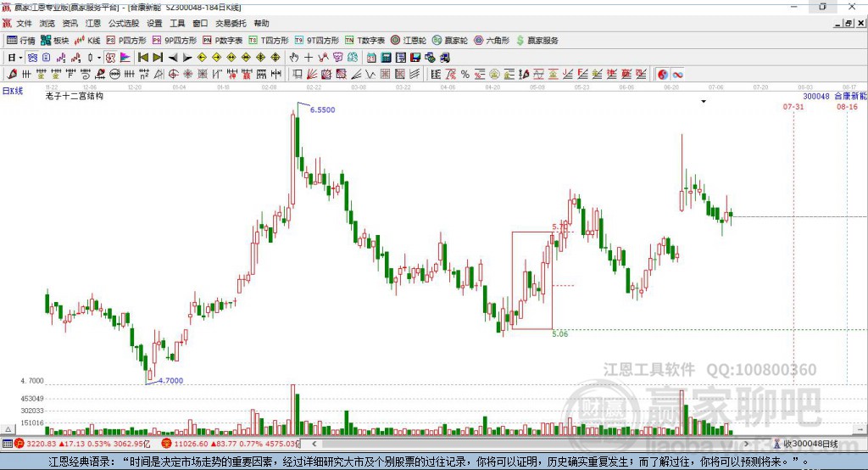Click the 行情 quotes toolbar button
This screenshot has height=470, width=868.
(21, 41)
